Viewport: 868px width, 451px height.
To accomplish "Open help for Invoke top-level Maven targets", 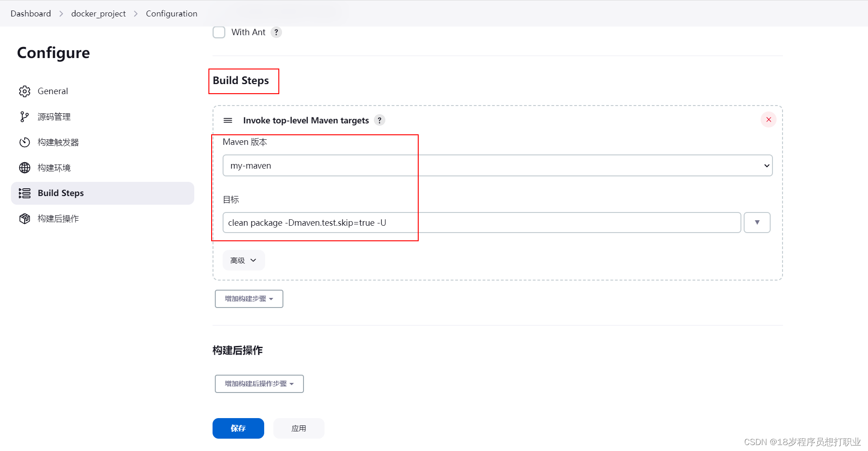I will 379,120.
